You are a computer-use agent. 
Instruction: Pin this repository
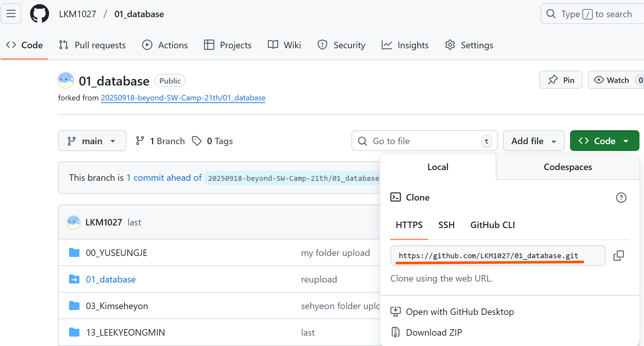(561, 80)
